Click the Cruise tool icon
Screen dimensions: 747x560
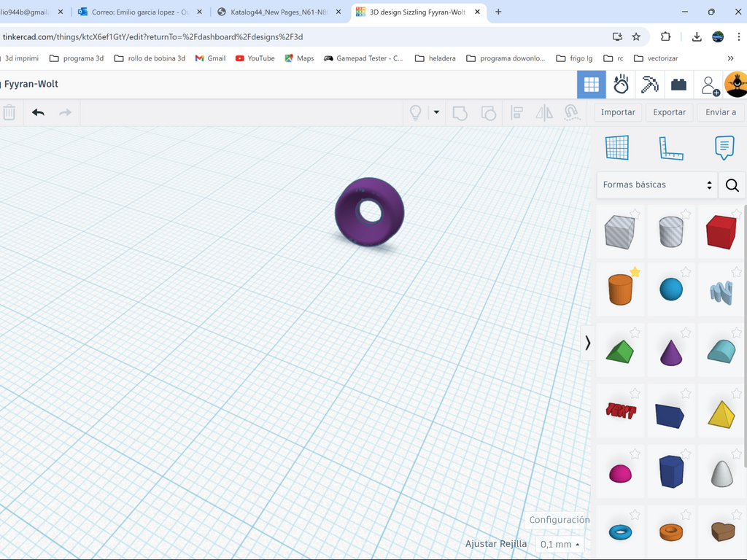pyautogui.click(x=572, y=113)
